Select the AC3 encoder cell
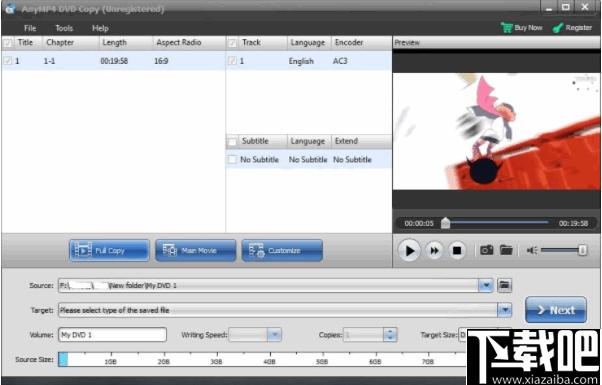Screen dimensions: 602x385 [340, 61]
